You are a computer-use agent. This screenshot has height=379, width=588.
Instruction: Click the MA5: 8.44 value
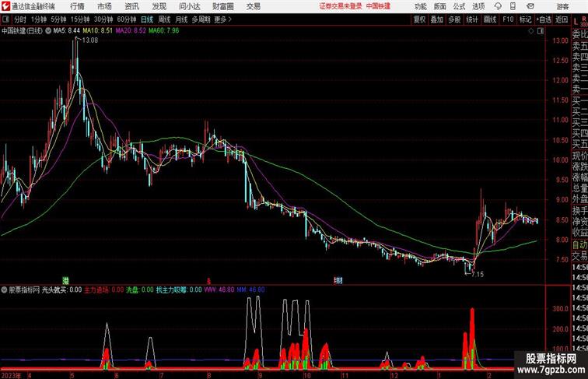point(67,31)
